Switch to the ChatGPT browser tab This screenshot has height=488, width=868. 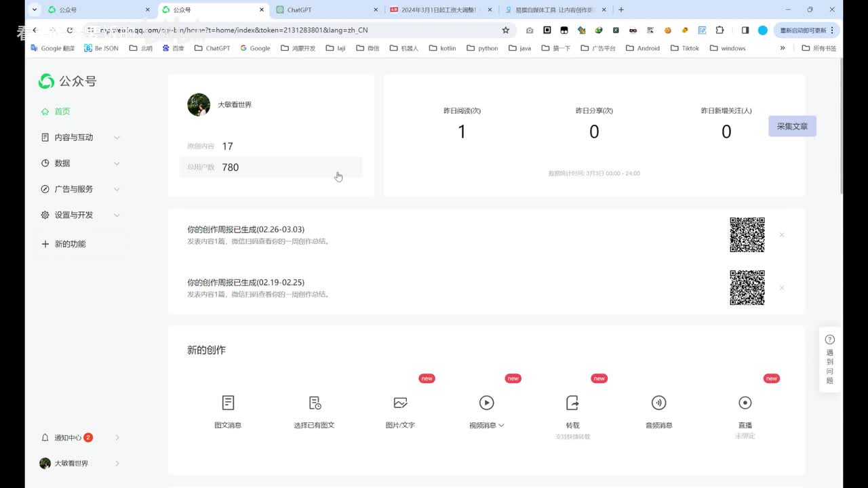click(x=325, y=10)
